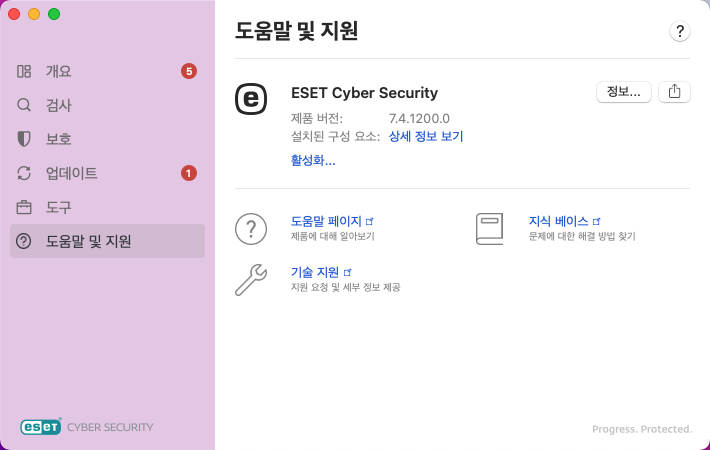
Task: Click the help page question mark icon
Action: pos(251,228)
